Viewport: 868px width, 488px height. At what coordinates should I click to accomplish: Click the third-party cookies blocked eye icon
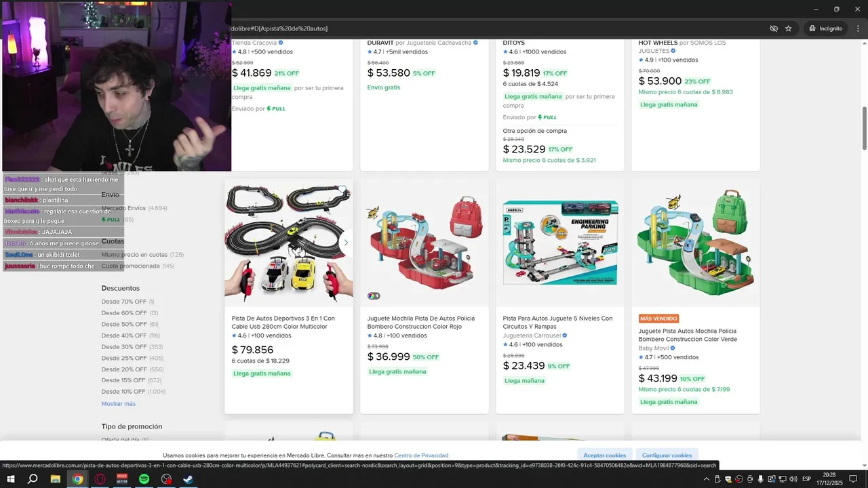coord(774,28)
